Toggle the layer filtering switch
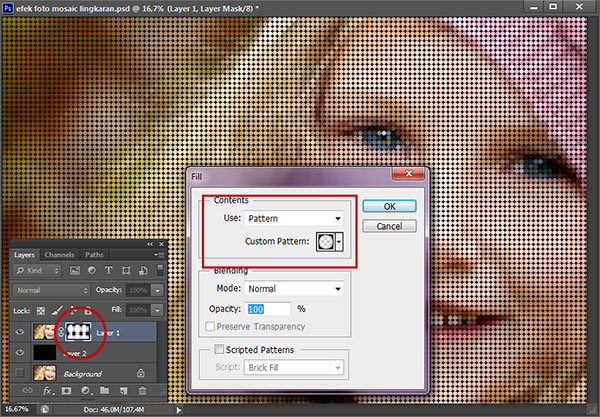The image size is (600, 417). coord(160,270)
